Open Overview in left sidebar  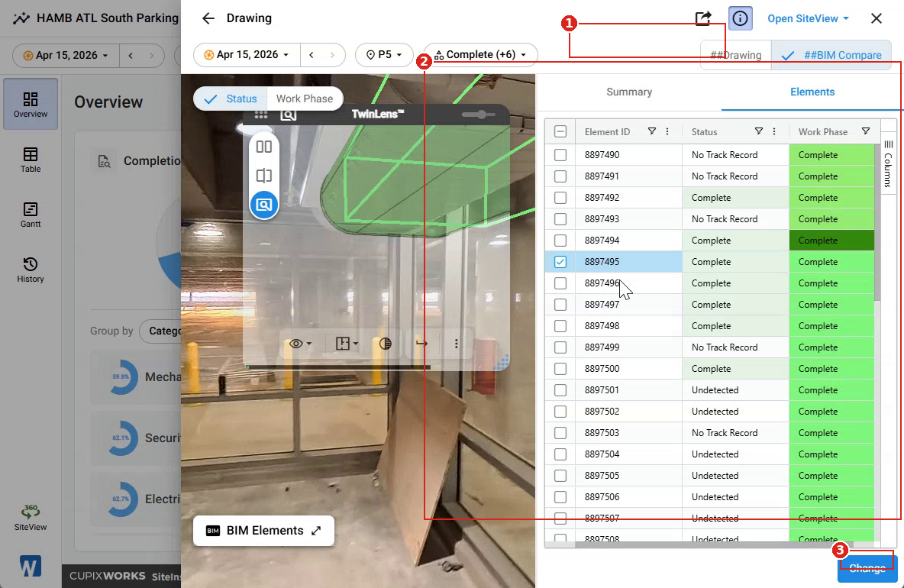31,104
